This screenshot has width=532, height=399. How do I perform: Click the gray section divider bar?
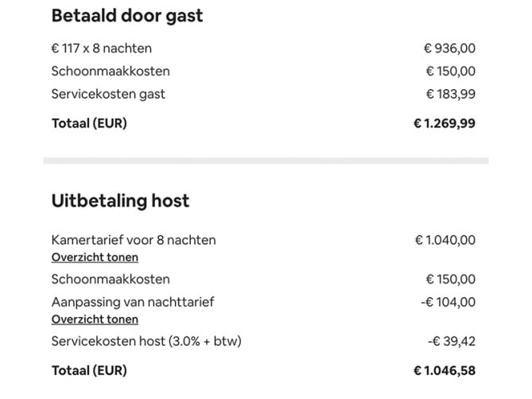point(266,161)
